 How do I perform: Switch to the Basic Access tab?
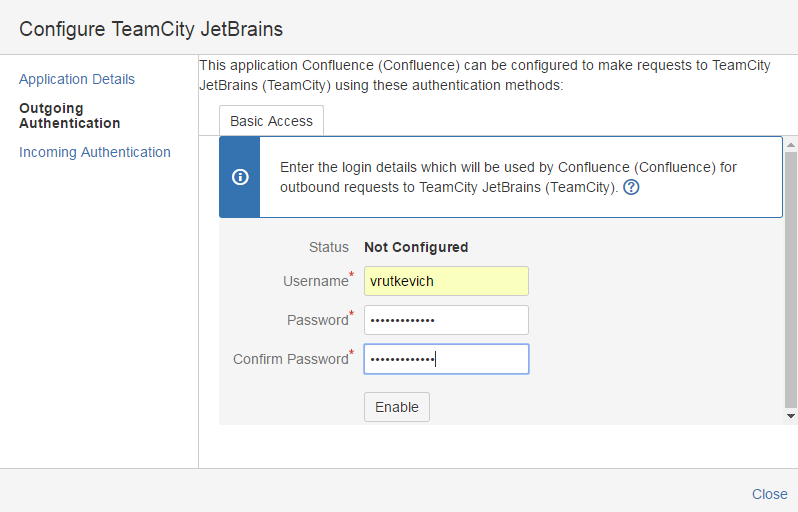point(271,121)
